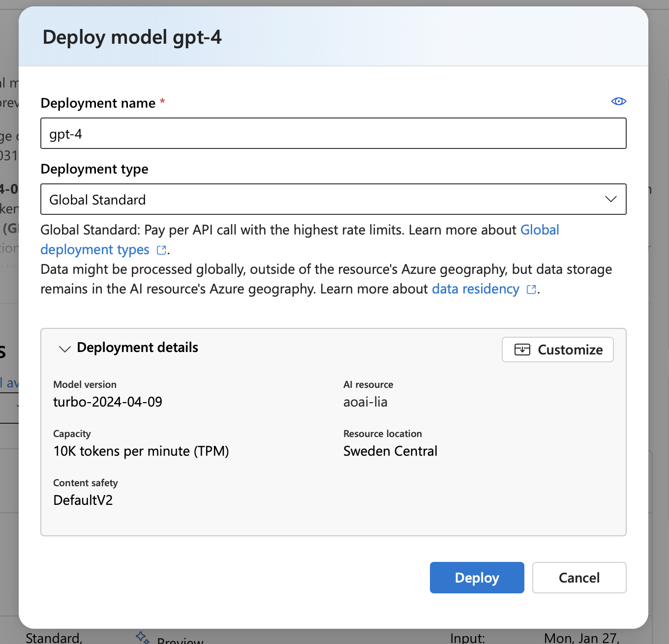Click the Deployment name input field
The width and height of the screenshot is (669, 644).
pyautogui.click(x=333, y=133)
